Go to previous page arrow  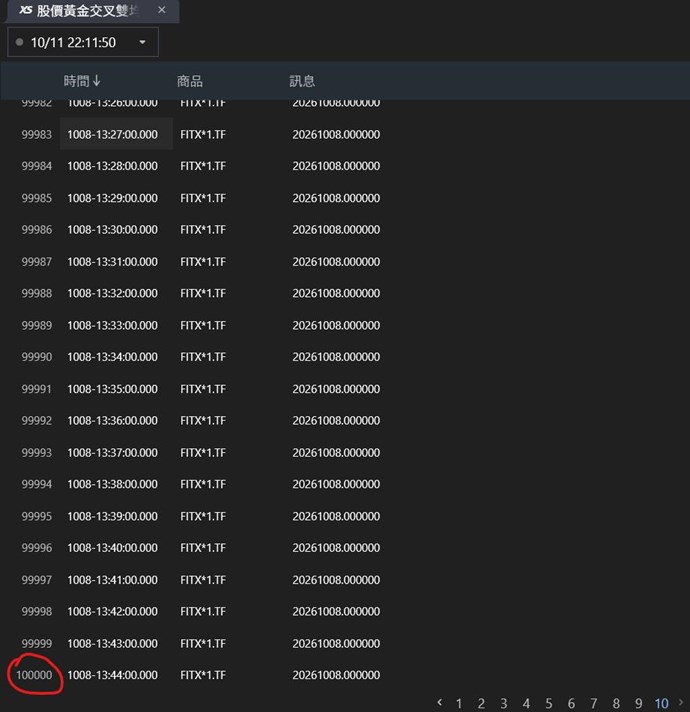pos(439,702)
